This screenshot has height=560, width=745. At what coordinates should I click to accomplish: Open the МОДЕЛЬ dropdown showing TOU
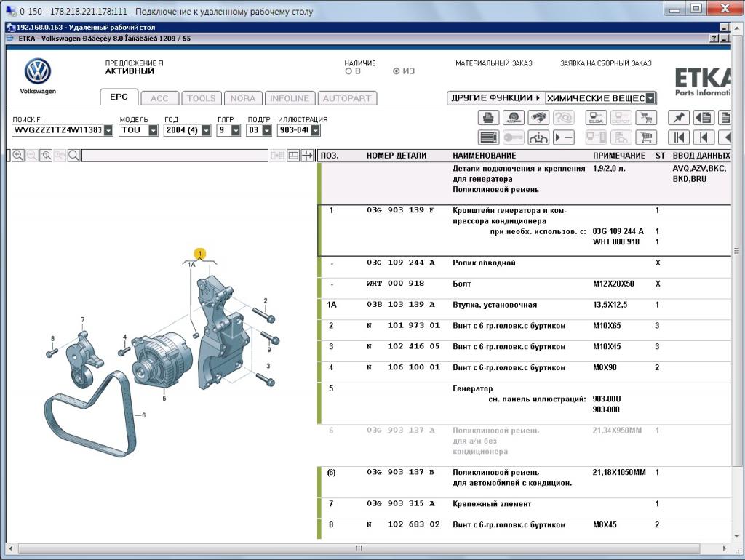pos(153,130)
